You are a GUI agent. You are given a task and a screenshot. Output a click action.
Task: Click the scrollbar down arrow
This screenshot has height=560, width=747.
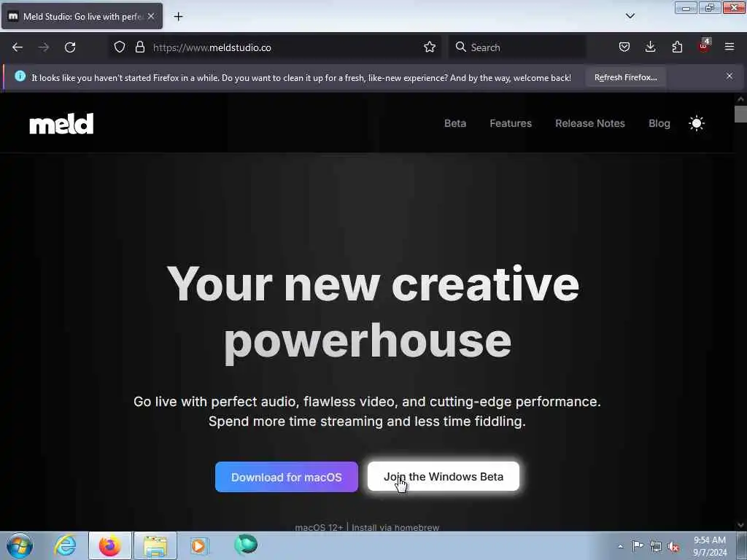tap(740, 525)
